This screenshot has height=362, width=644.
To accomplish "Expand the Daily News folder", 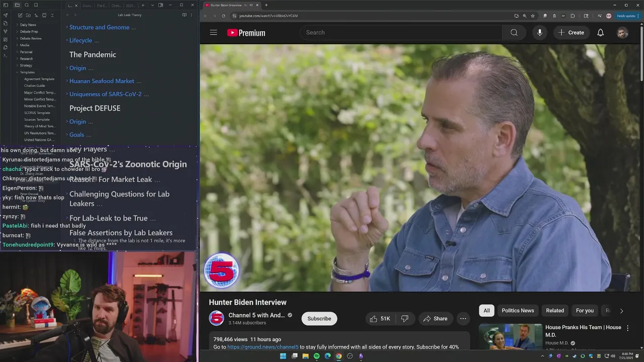I will tap(28, 25).
